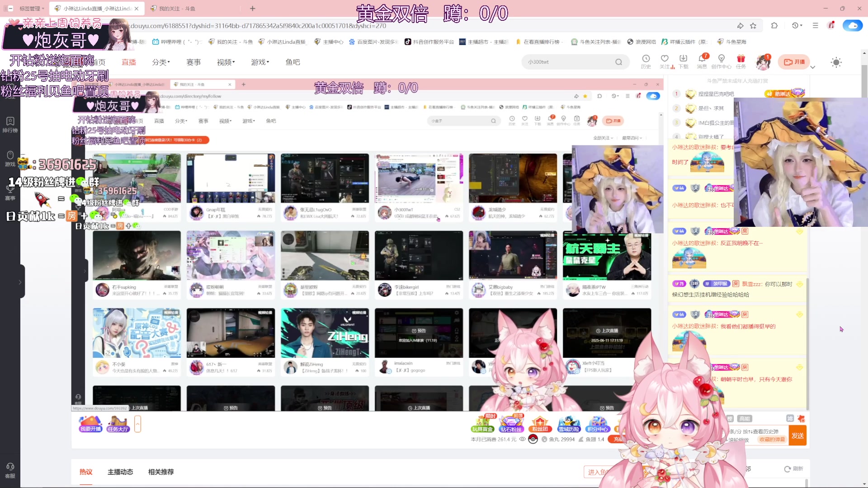Click the 我要开播 icon below the player

[x=90, y=424]
